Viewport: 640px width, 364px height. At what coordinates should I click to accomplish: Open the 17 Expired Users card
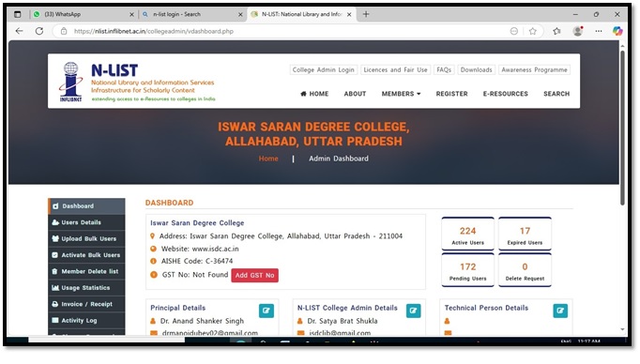(525, 234)
